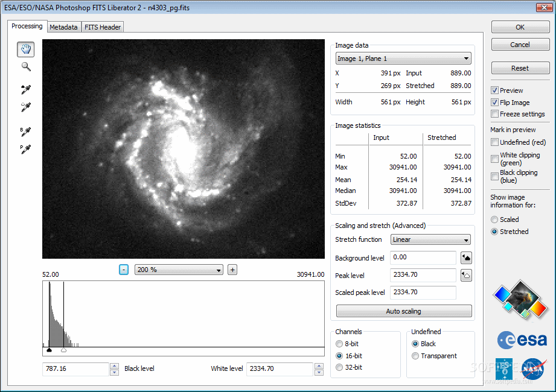Click the FITS Liberator logo graphic

tap(520, 300)
